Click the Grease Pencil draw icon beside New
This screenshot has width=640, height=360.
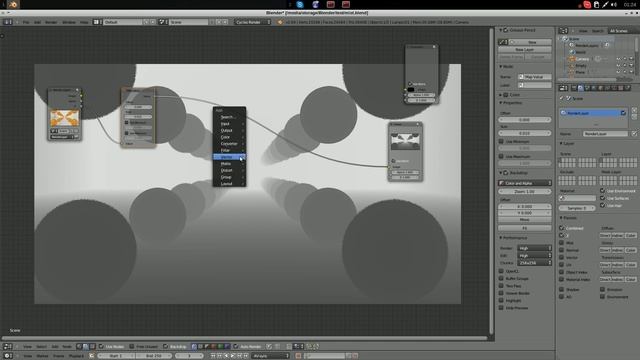(503, 42)
